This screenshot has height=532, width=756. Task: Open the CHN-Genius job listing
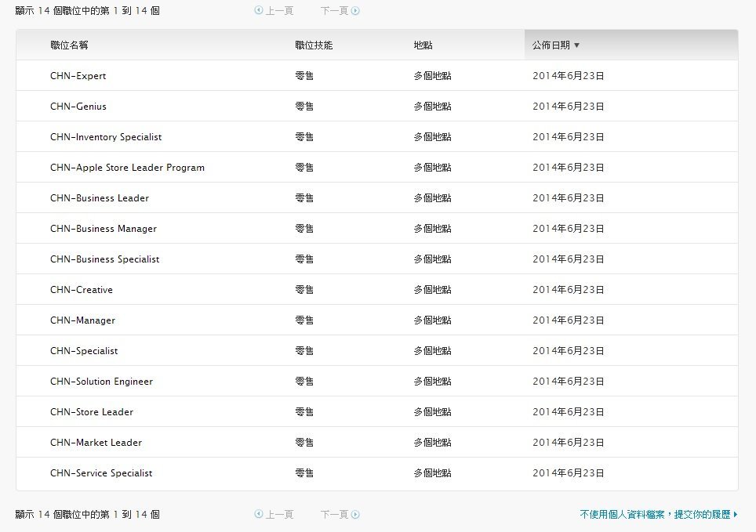(78, 107)
